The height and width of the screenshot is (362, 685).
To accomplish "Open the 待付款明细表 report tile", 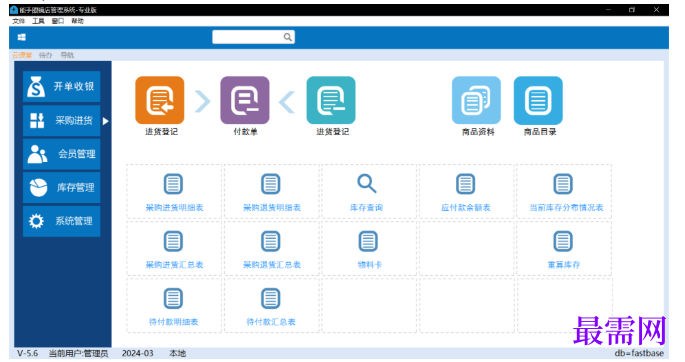I will [x=174, y=306].
